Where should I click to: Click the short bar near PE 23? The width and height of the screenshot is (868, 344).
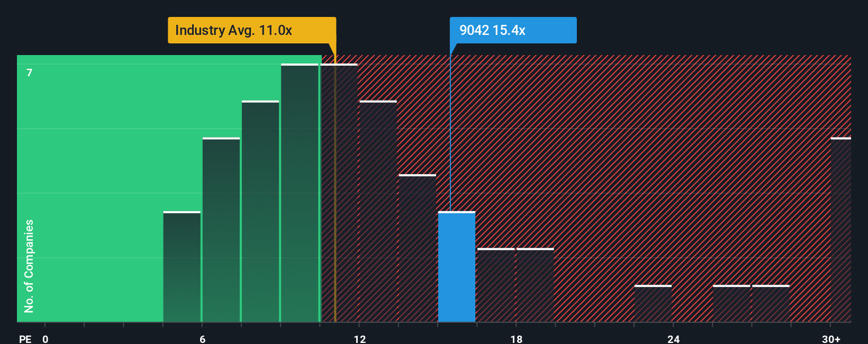[x=653, y=304]
